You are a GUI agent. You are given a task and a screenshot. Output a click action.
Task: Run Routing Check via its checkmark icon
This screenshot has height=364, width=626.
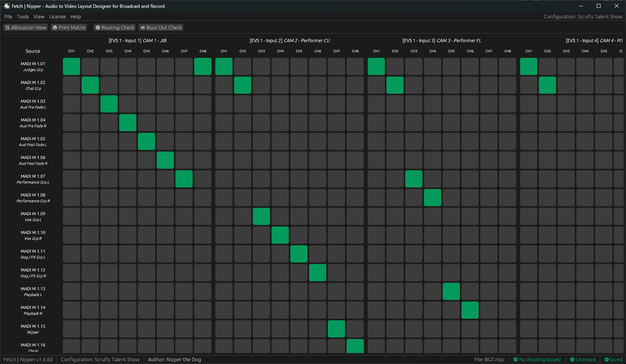(x=98, y=27)
